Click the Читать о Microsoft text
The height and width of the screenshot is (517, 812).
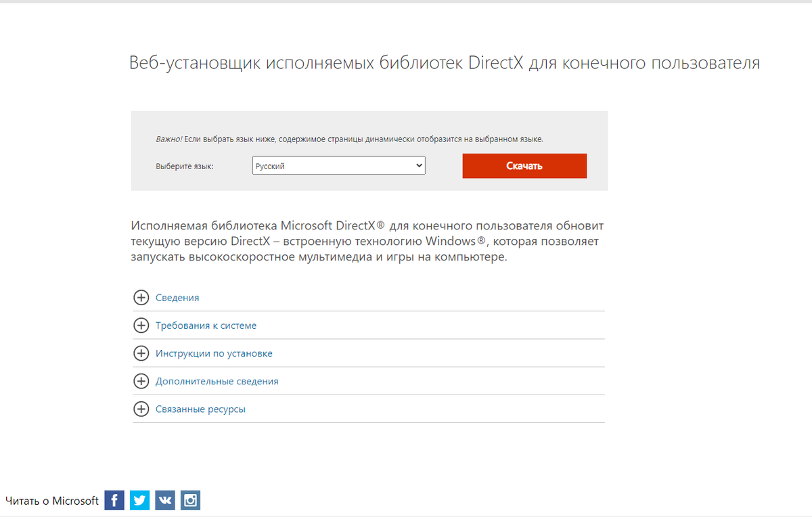coord(52,501)
